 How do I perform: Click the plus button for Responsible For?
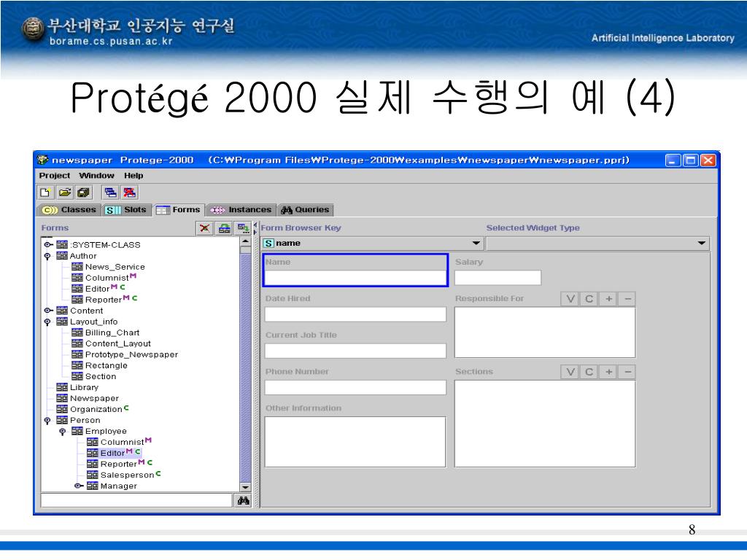coord(608,298)
